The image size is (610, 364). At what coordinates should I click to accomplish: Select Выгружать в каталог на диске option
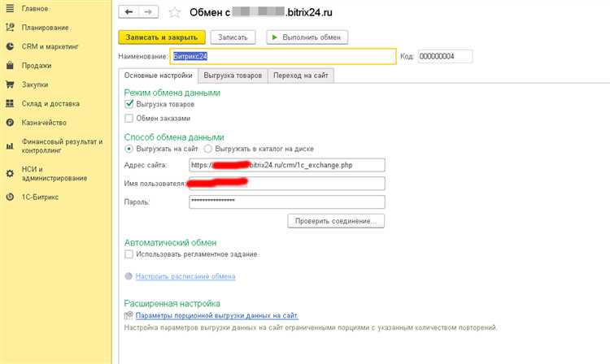208,149
